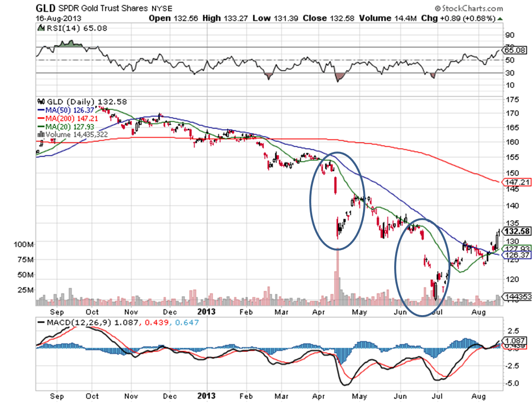Screen dimensions: 532x403
Task: Click the MACD(12,26,9) indicator label
Action: coord(79,322)
